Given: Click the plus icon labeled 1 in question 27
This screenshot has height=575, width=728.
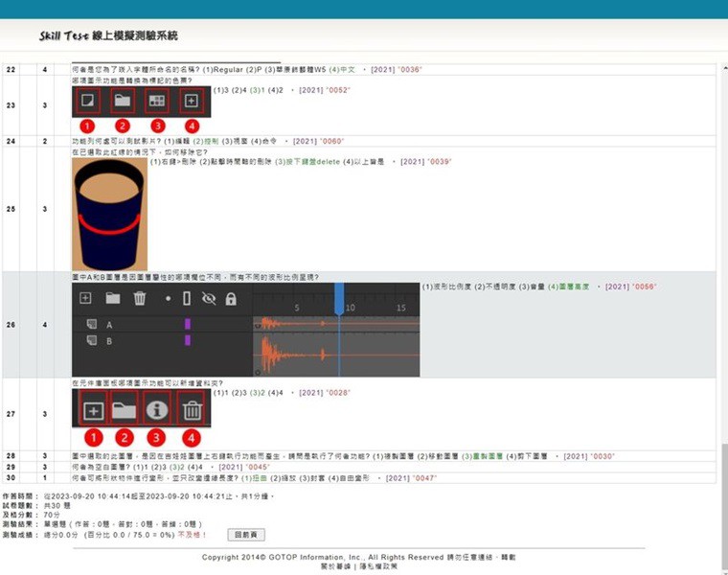Looking at the screenshot, I should click(93, 410).
